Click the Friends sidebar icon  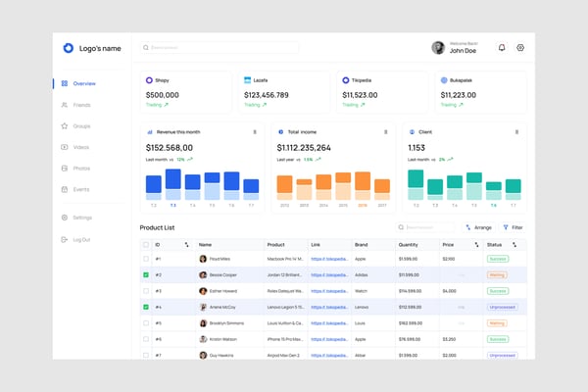tap(65, 105)
